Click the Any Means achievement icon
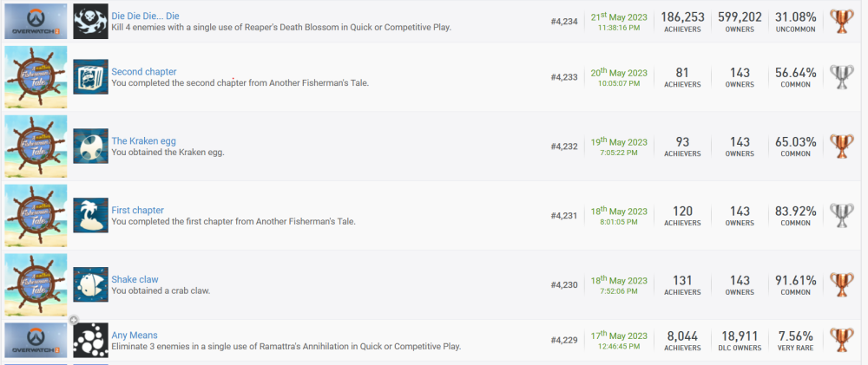 tap(90, 340)
